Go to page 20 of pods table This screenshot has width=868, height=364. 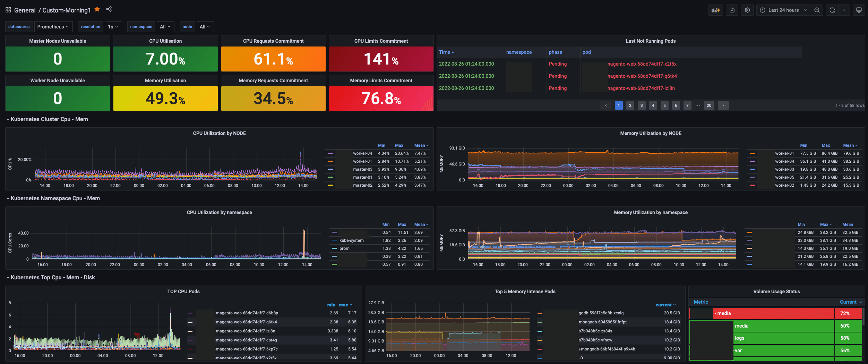coord(709,105)
